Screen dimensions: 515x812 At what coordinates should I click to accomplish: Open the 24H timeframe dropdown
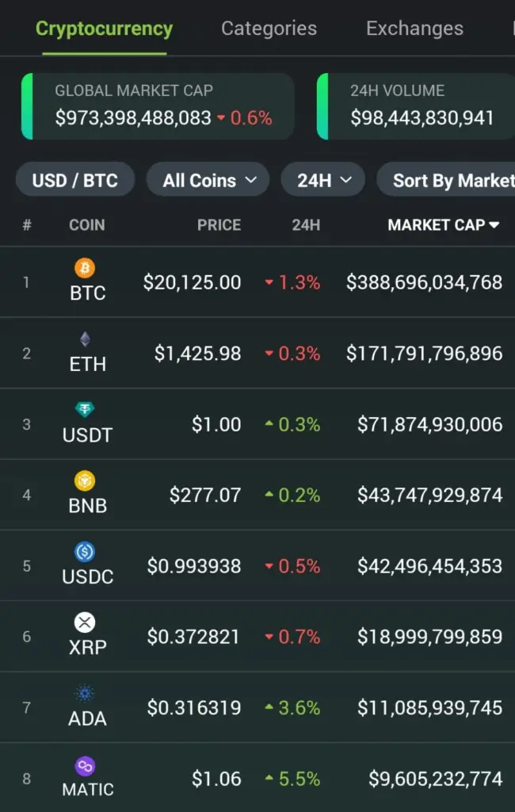click(x=323, y=180)
